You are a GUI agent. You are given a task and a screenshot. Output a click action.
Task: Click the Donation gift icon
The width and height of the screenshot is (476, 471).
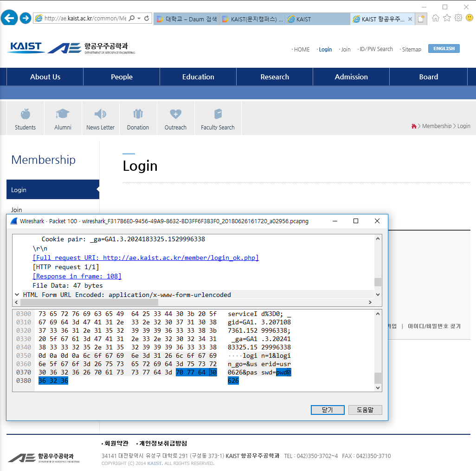(138, 114)
